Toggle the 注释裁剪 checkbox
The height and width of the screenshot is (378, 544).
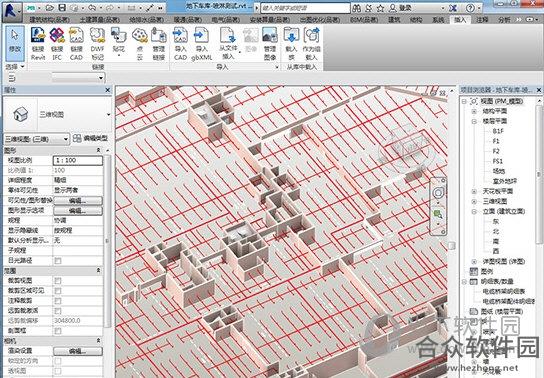pos(58,301)
